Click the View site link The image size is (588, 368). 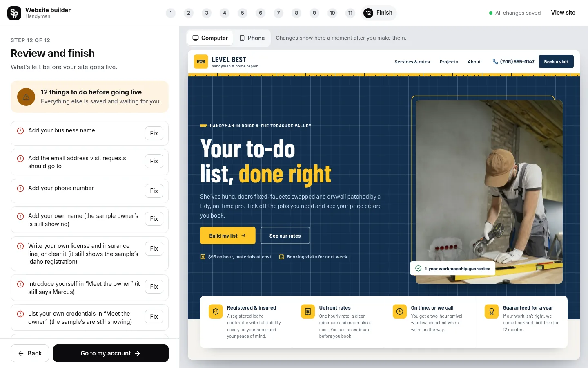click(x=563, y=13)
